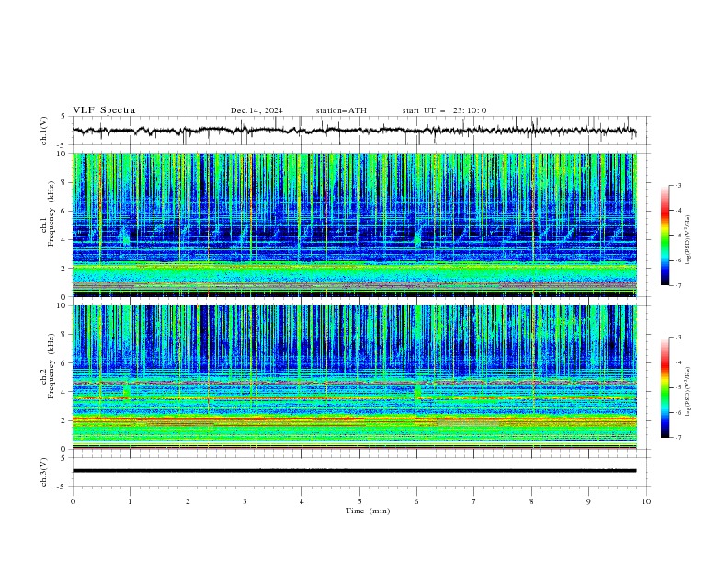Click the "9" tick on the time axis
Screen dimensions: 728x563
point(588,501)
